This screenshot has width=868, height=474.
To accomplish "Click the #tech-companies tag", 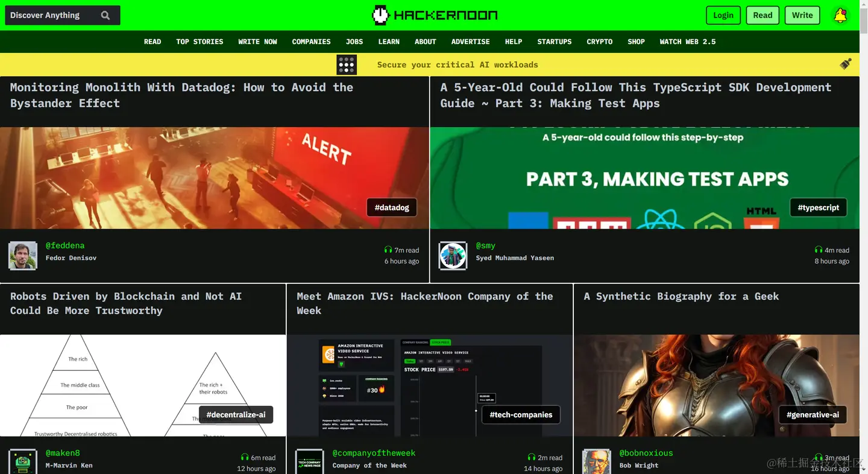I will 521,415.
